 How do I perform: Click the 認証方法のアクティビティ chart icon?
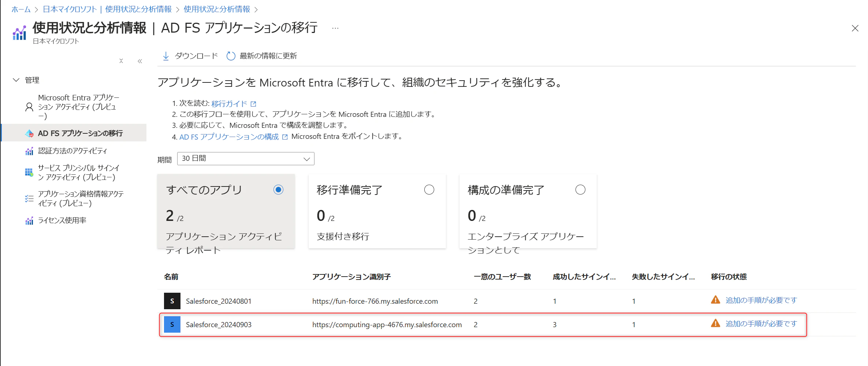(29, 151)
